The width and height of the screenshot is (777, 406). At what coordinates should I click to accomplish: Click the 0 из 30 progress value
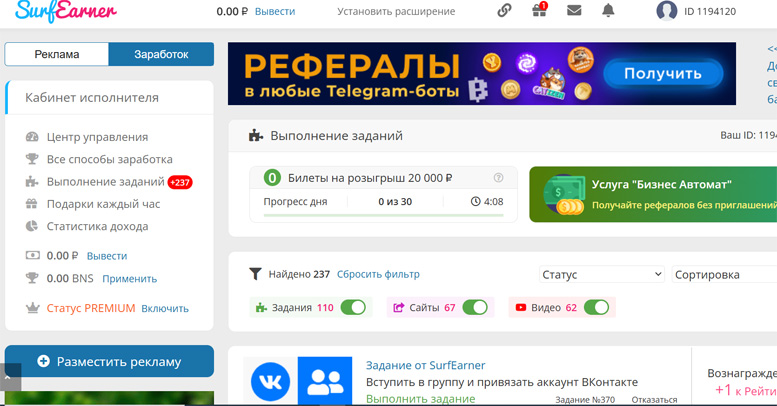tap(395, 202)
